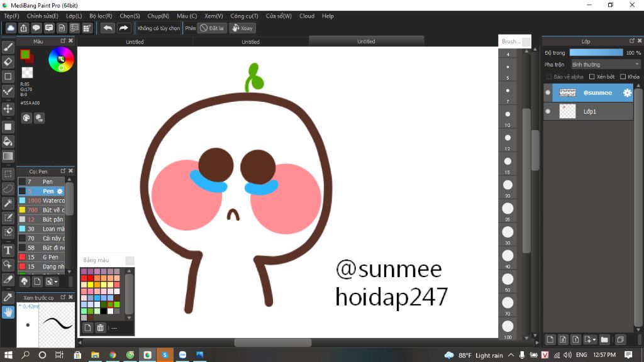
Task: Select the Text tool
Action: coord(8,250)
